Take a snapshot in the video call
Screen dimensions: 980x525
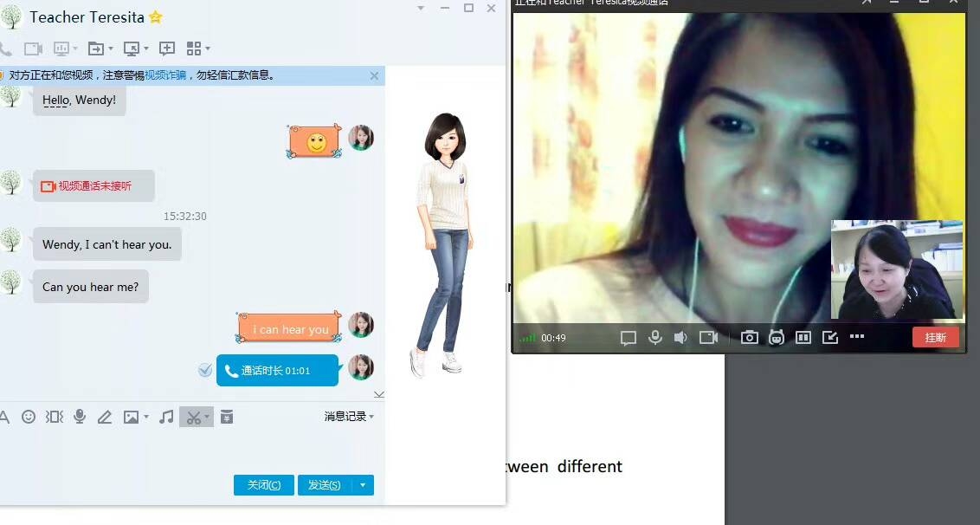[x=749, y=338]
